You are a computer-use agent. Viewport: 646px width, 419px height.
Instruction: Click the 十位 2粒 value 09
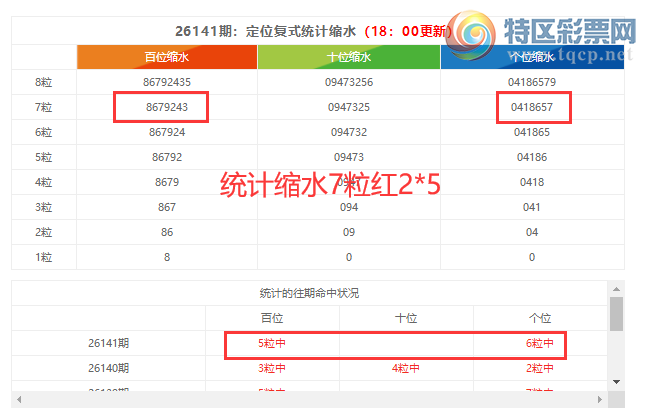[349, 232]
